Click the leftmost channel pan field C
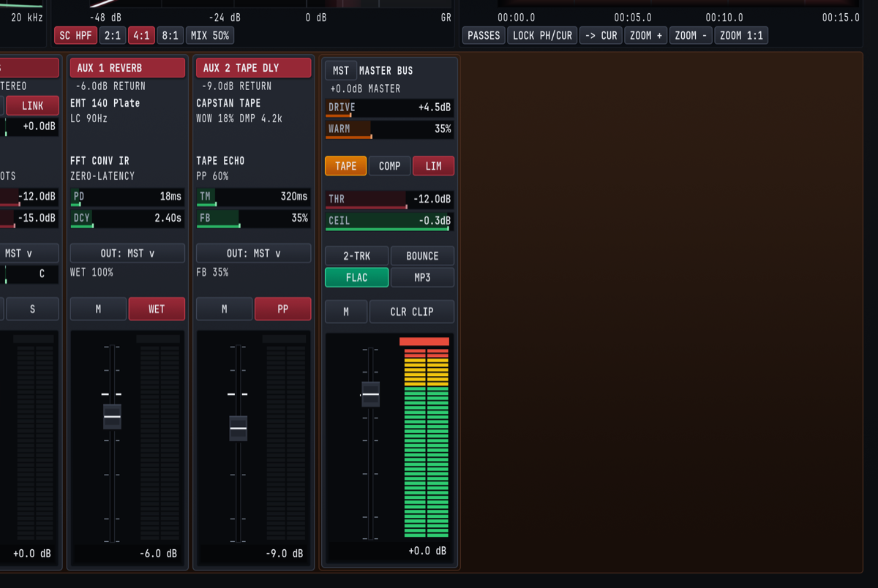This screenshot has height=588, width=878. pyautogui.click(x=29, y=274)
